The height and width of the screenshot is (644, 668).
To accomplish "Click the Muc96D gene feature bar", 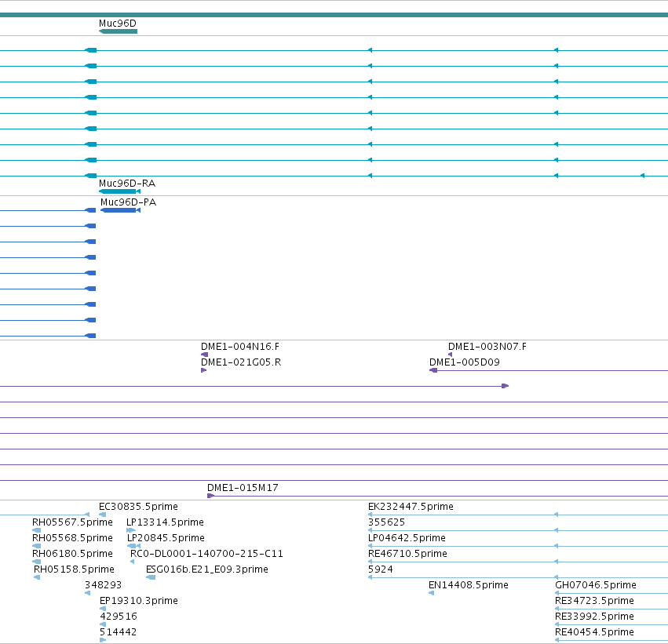I will [x=118, y=31].
